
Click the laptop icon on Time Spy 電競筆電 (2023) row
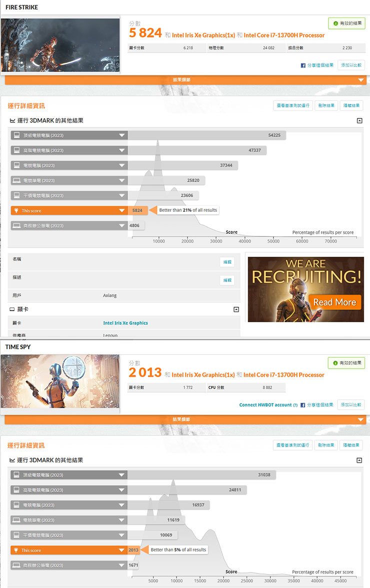pos(16,520)
